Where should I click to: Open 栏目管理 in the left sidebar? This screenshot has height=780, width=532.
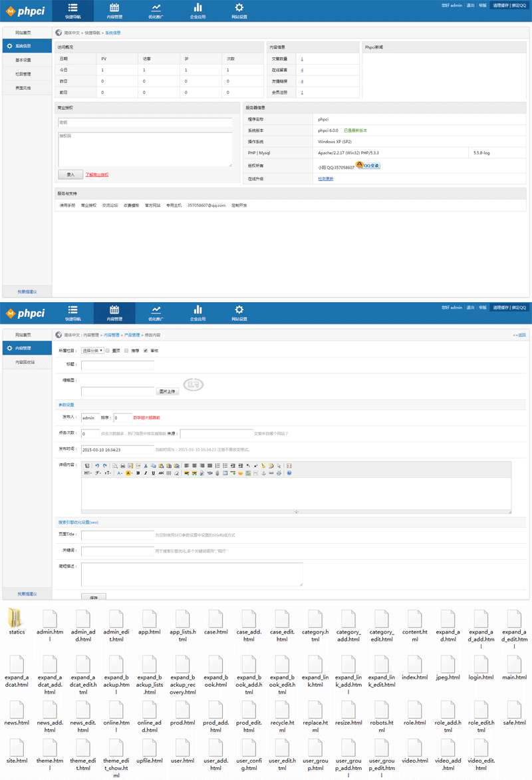pyautogui.click(x=23, y=74)
